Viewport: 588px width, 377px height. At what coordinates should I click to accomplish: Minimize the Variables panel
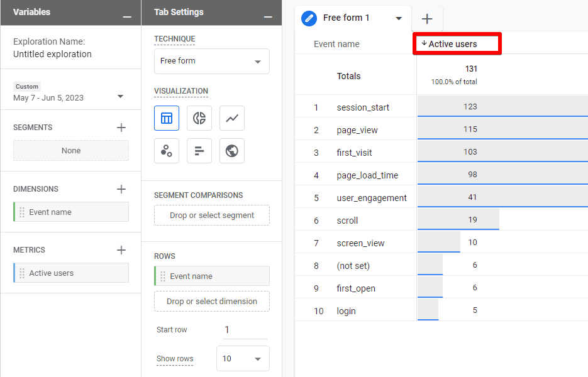tap(127, 15)
